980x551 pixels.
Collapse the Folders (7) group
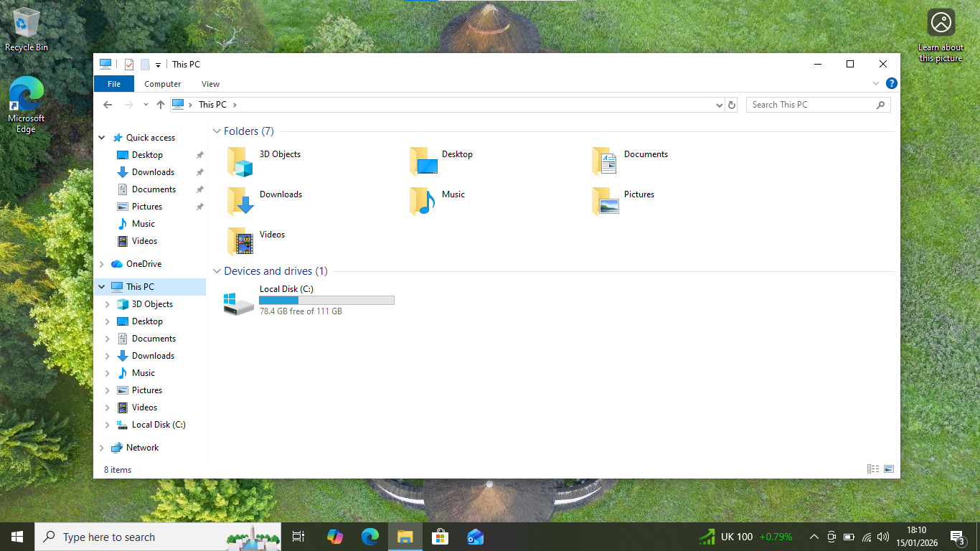(217, 131)
